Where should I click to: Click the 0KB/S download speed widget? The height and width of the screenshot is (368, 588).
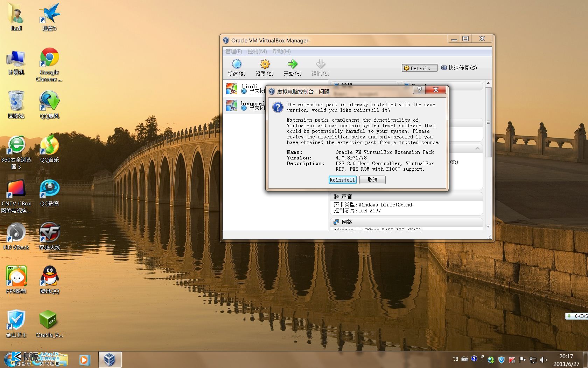click(x=577, y=316)
